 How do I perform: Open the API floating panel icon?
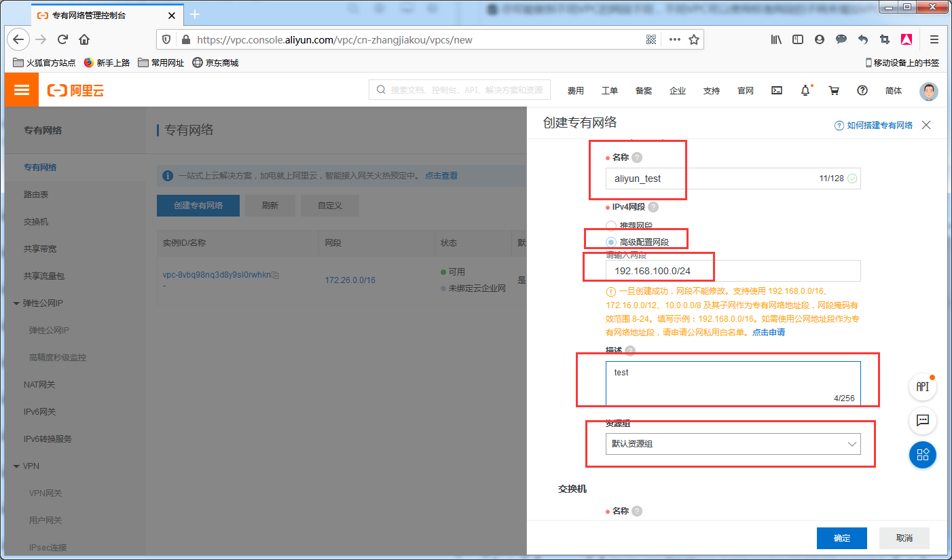coord(922,387)
